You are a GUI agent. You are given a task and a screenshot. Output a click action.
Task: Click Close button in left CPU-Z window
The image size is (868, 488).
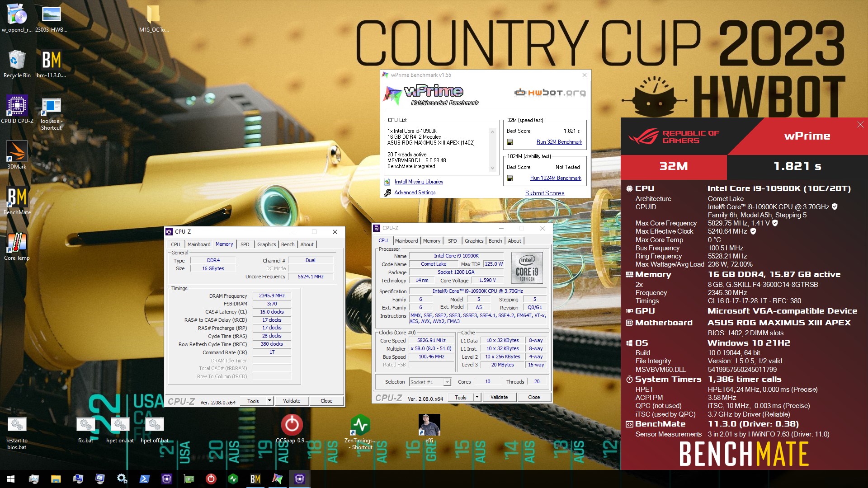tap(326, 401)
